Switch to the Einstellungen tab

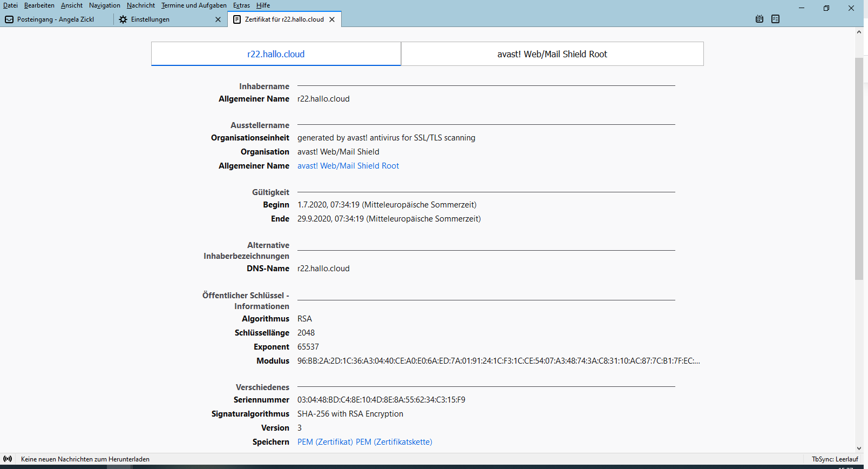pos(169,19)
